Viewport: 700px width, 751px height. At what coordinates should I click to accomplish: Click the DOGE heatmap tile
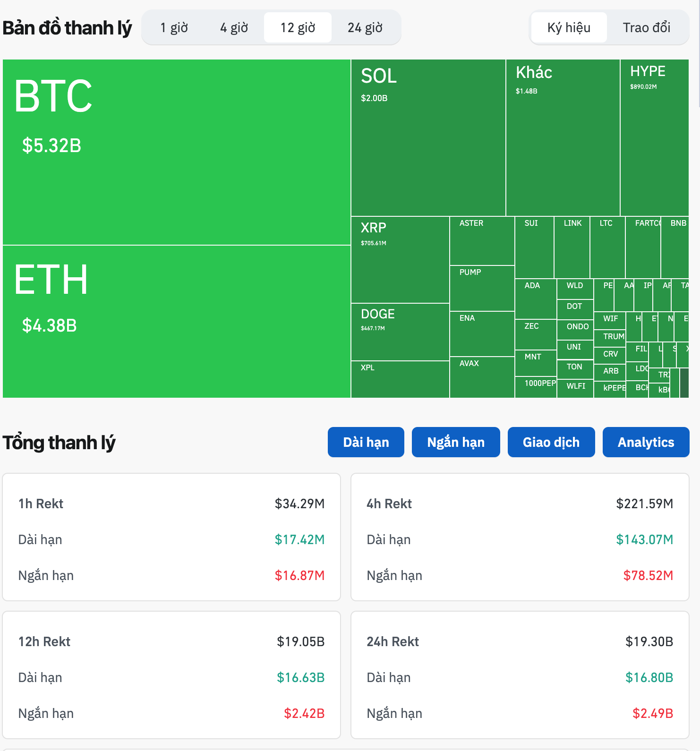400,332
